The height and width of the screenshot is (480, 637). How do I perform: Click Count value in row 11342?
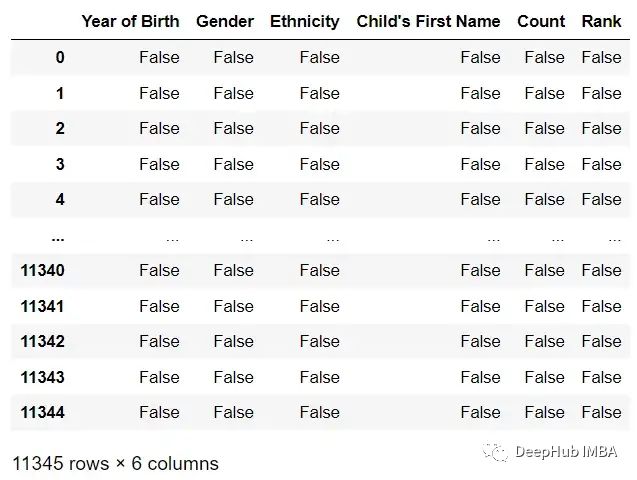(544, 342)
